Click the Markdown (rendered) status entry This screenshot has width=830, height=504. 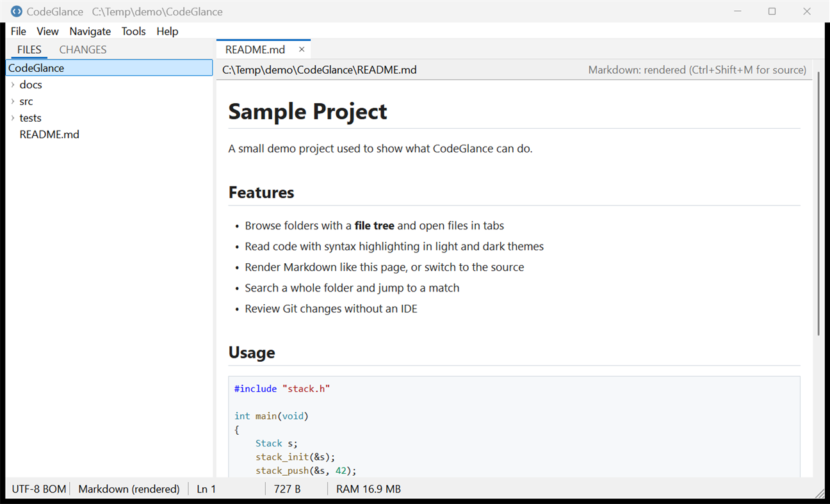(129, 489)
